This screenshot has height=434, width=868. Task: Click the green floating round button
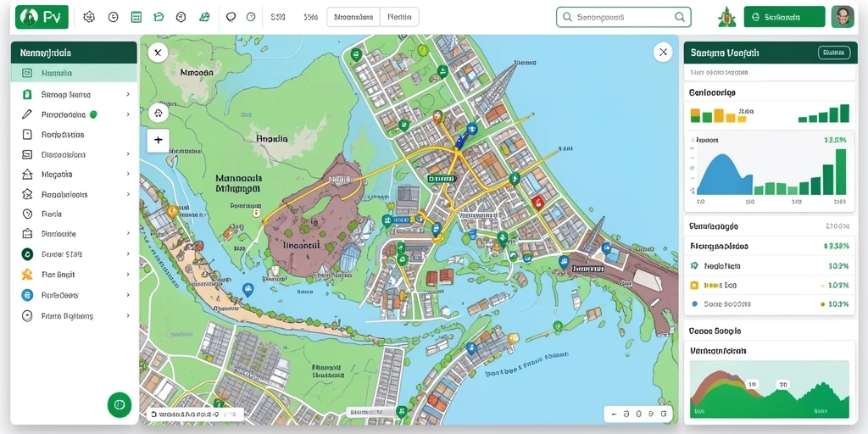120,404
